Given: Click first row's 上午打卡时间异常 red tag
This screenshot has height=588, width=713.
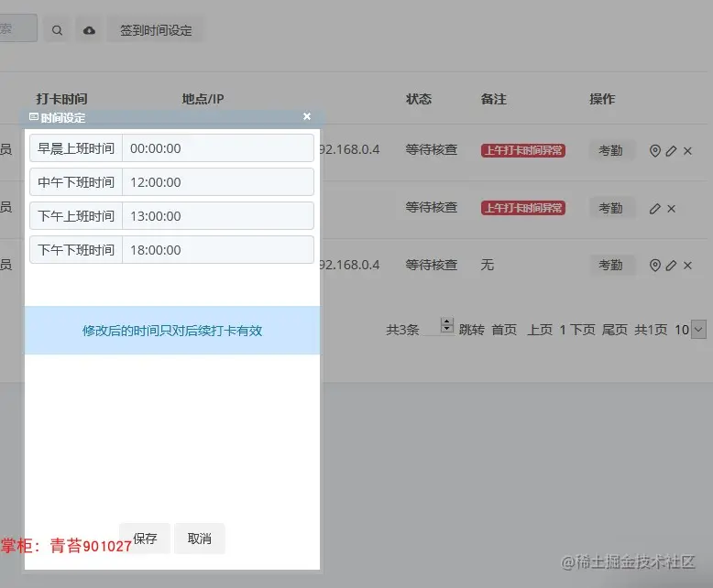Looking at the screenshot, I should (x=523, y=150).
